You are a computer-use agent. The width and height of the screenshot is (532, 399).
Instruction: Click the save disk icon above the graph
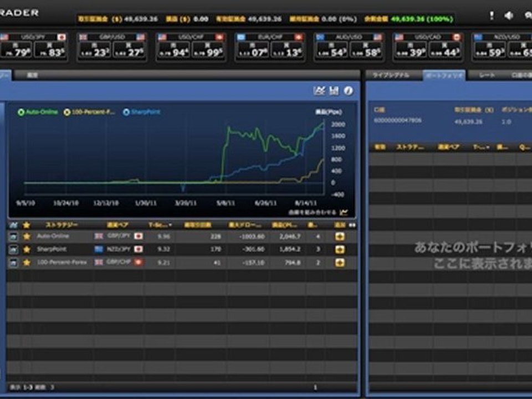[x=334, y=90]
